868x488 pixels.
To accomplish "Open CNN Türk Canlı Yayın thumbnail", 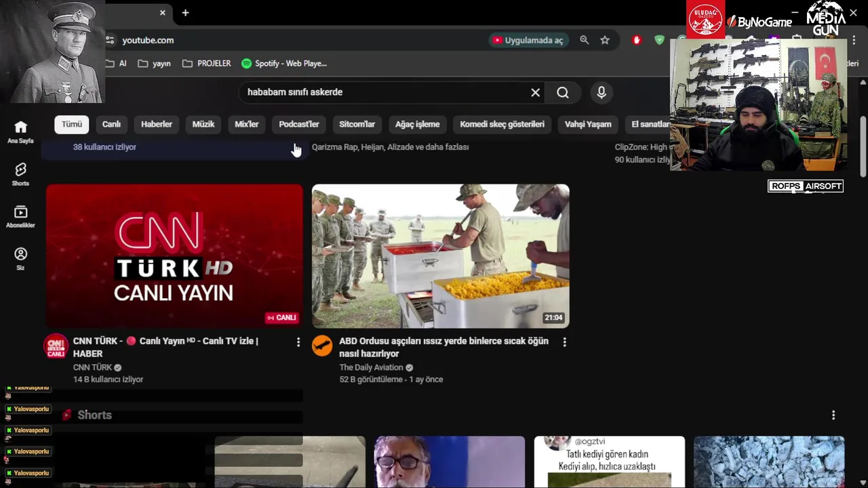I will point(174,256).
